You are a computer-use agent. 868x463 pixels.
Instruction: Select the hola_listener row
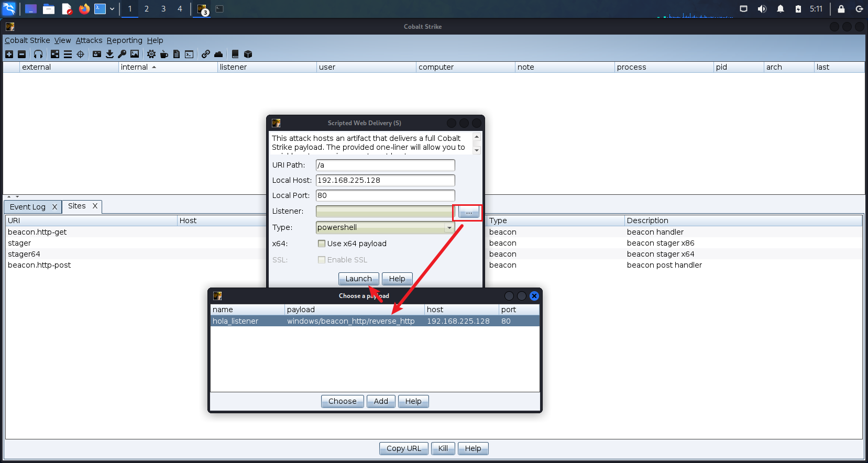(x=375, y=321)
